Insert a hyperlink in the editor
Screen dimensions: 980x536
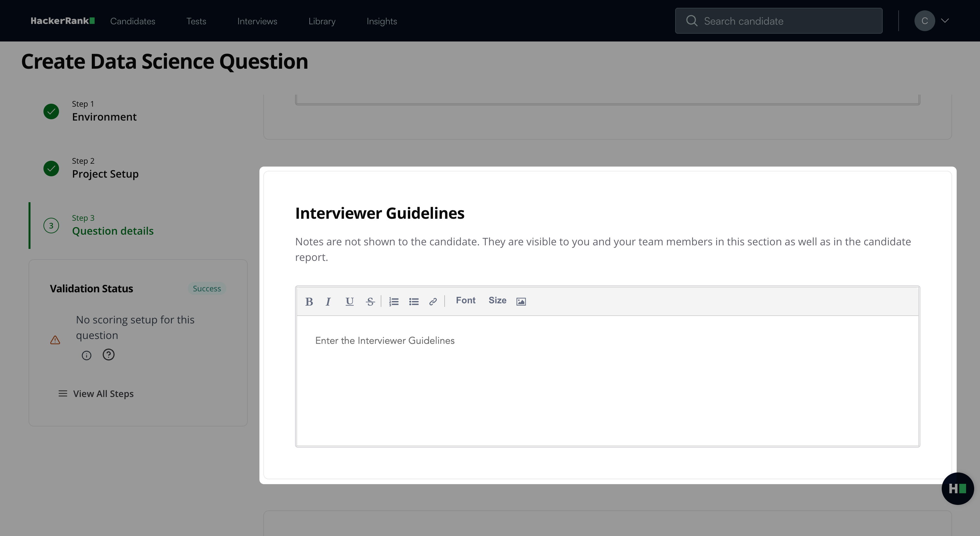433,301
